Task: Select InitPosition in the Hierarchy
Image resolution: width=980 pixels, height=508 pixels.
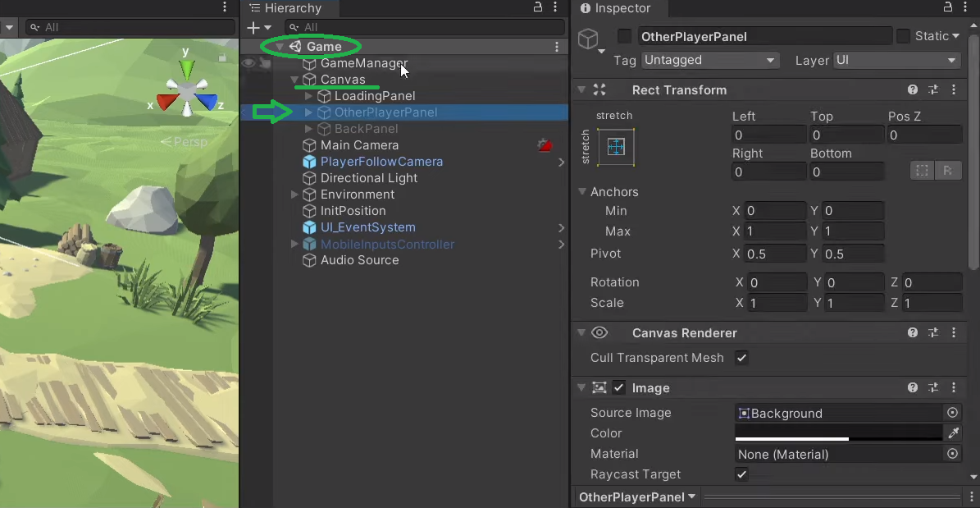Action: [353, 211]
